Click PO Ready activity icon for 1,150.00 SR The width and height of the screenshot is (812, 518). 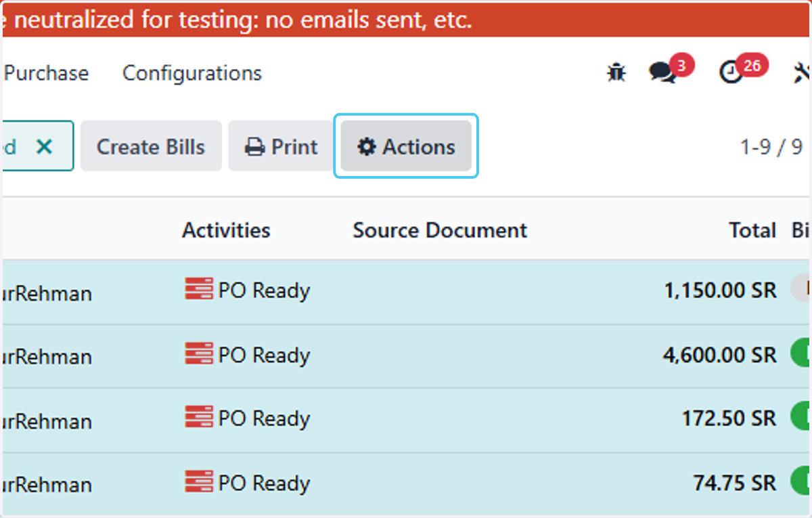198,289
